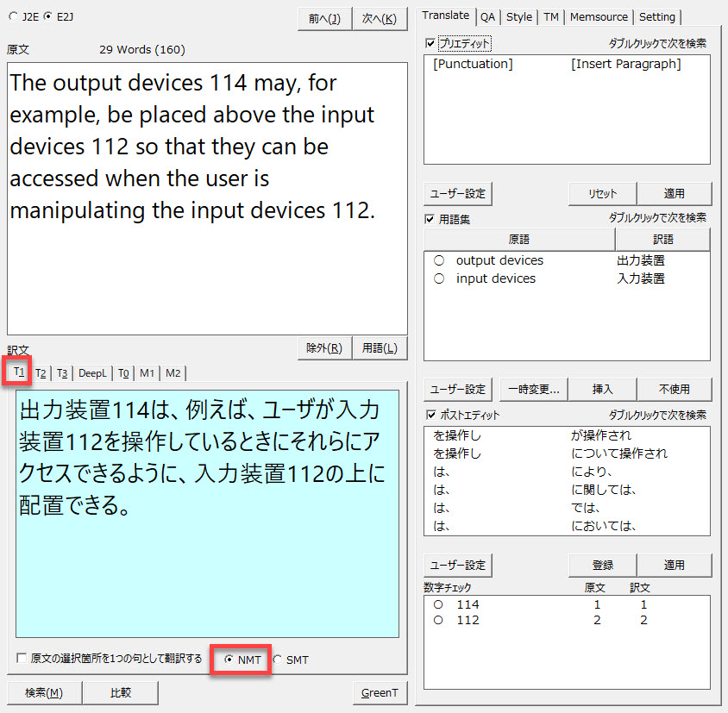Click the 一時変更 button
Screen dimensions: 728x713
(x=535, y=389)
